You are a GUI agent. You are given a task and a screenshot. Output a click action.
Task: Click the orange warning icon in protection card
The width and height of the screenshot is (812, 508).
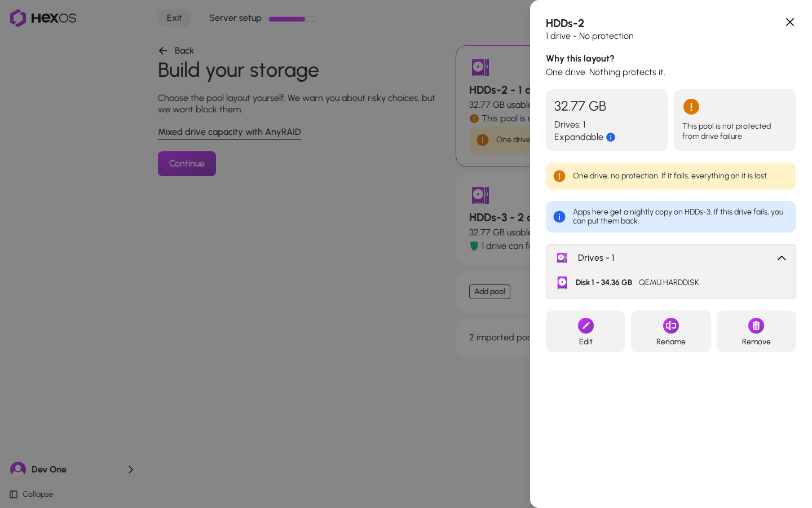click(x=691, y=107)
